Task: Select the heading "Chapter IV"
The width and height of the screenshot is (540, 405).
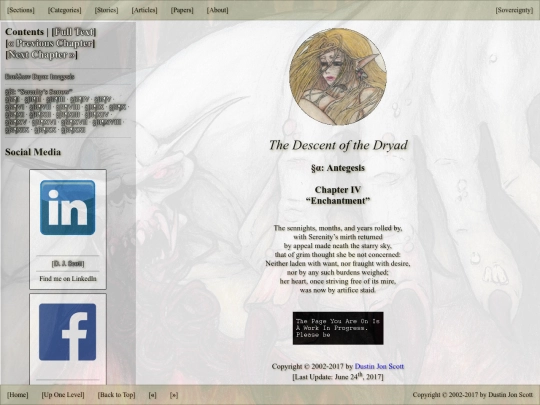Action: 338,190
